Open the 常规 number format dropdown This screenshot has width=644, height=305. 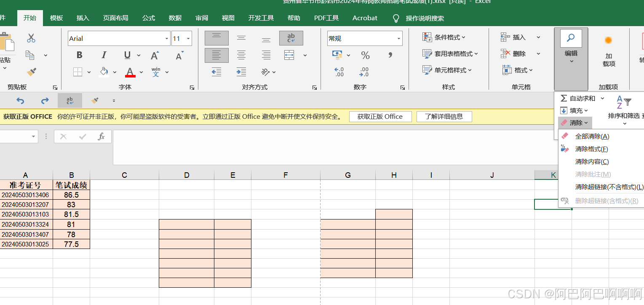click(398, 38)
